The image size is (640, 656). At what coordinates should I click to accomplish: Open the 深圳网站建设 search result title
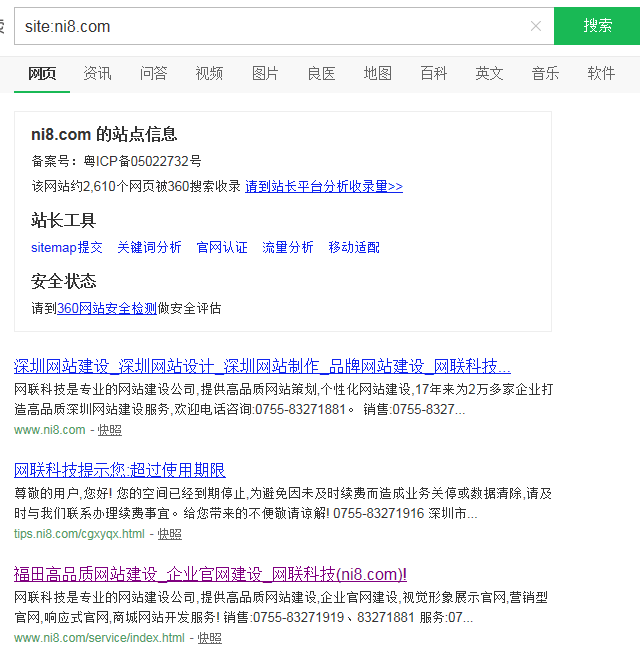pyautogui.click(x=262, y=365)
